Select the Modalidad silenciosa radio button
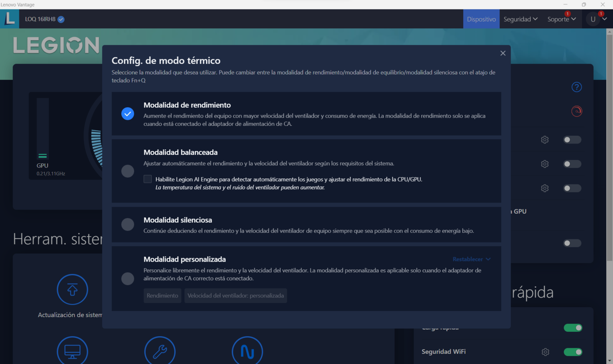613x364 pixels. (127, 224)
